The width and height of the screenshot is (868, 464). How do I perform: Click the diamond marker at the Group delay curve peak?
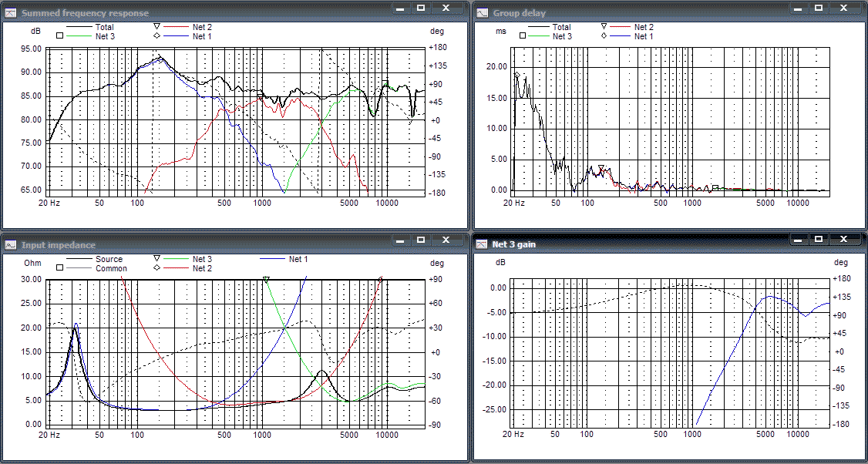(517, 75)
